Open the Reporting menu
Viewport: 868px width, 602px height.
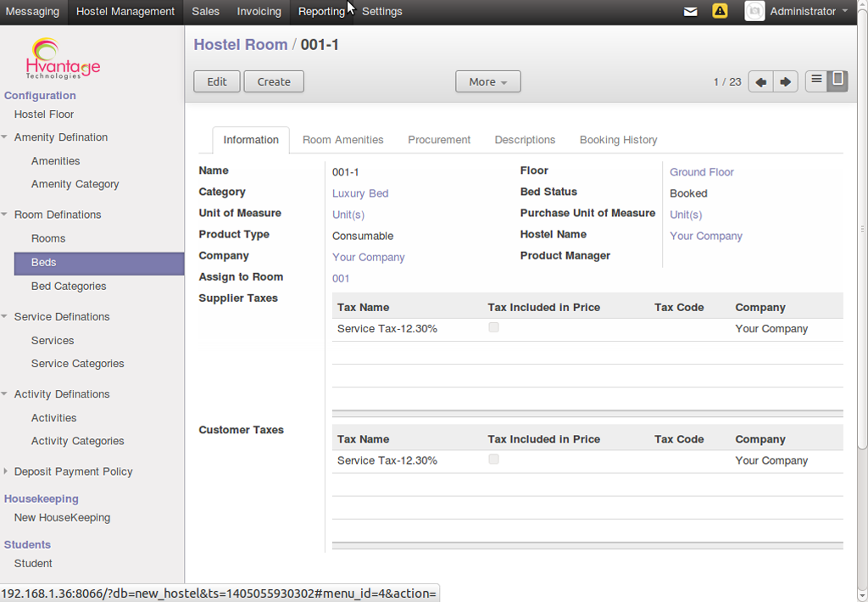[321, 12]
